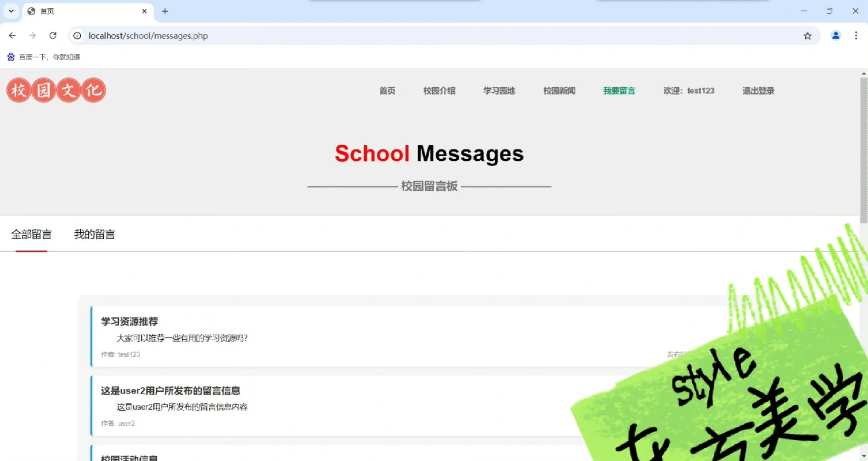Reload the messages.php page
Image resolution: width=868 pixels, height=461 pixels.
53,35
